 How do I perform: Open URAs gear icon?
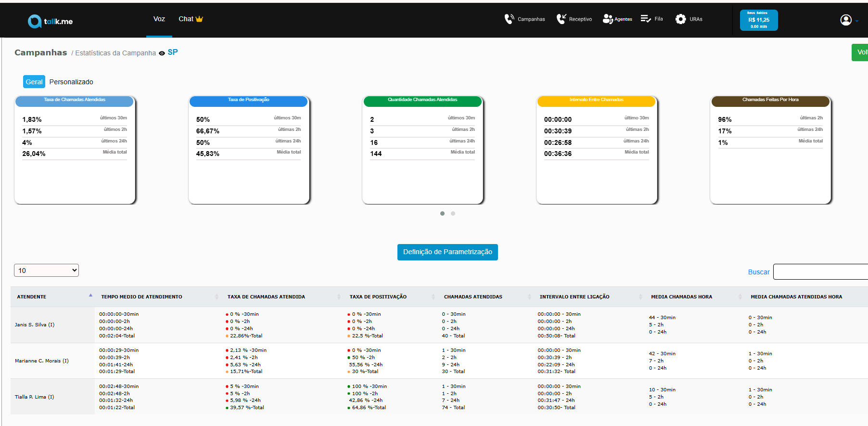click(x=680, y=19)
